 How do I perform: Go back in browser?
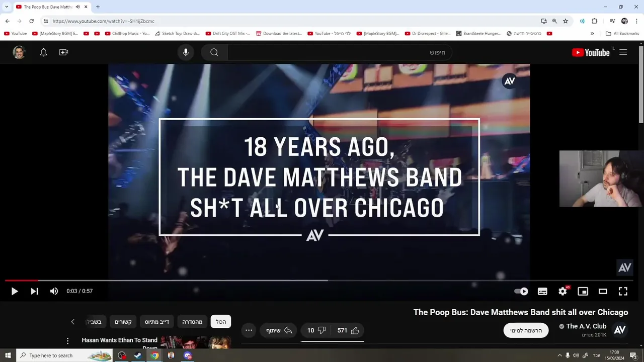[8, 21]
